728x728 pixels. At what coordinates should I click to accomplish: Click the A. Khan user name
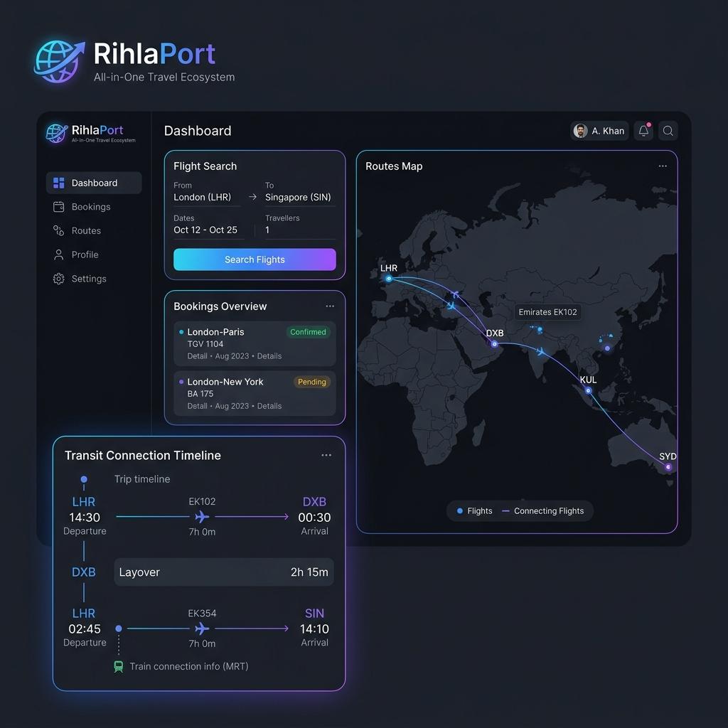click(608, 131)
